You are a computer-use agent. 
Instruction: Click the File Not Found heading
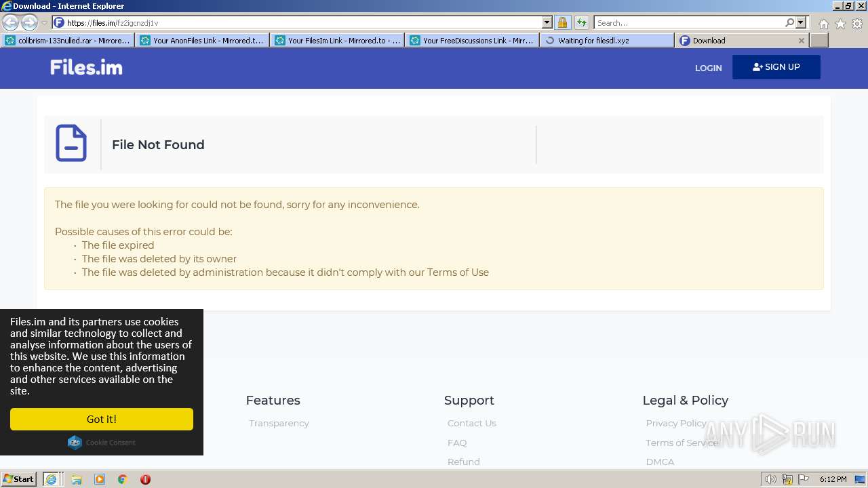[158, 144]
